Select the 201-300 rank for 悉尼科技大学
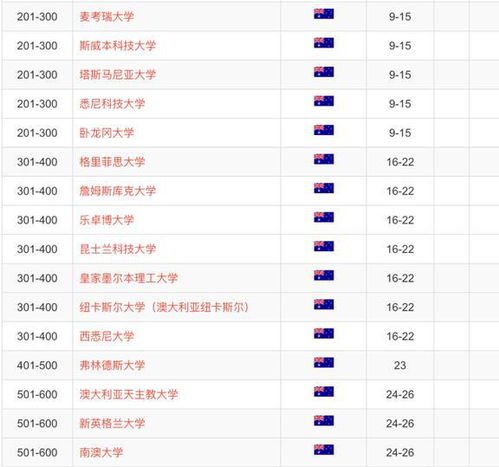 [x=37, y=104]
